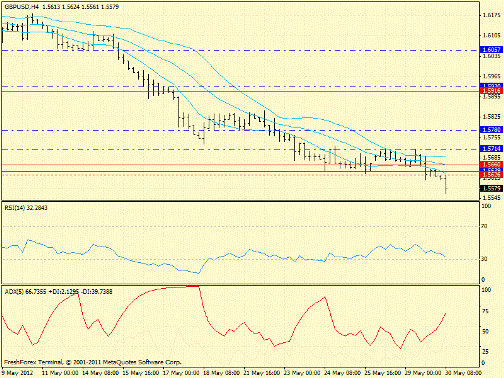This screenshot has height=378, width=504.
Task: Select the 1.6175 price axis label
Action: tap(492, 15)
